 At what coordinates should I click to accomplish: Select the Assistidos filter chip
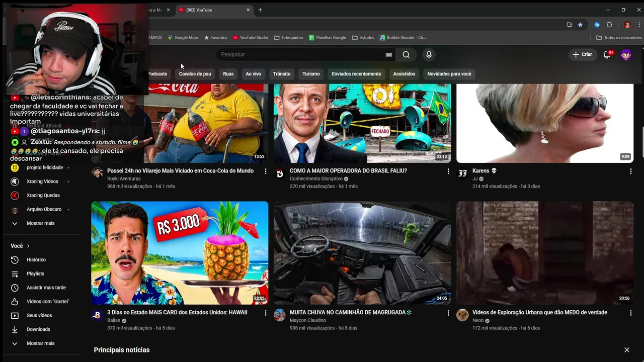point(404,74)
